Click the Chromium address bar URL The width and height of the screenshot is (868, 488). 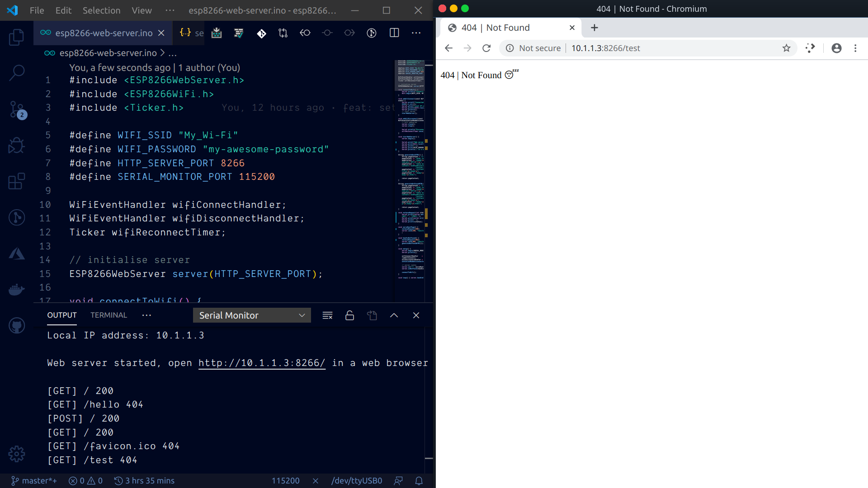606,48
